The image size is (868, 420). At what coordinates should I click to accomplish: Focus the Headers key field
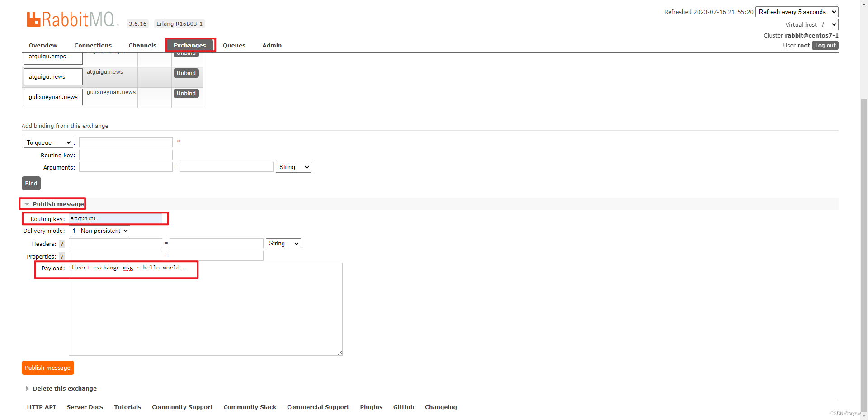pos(115,243)
